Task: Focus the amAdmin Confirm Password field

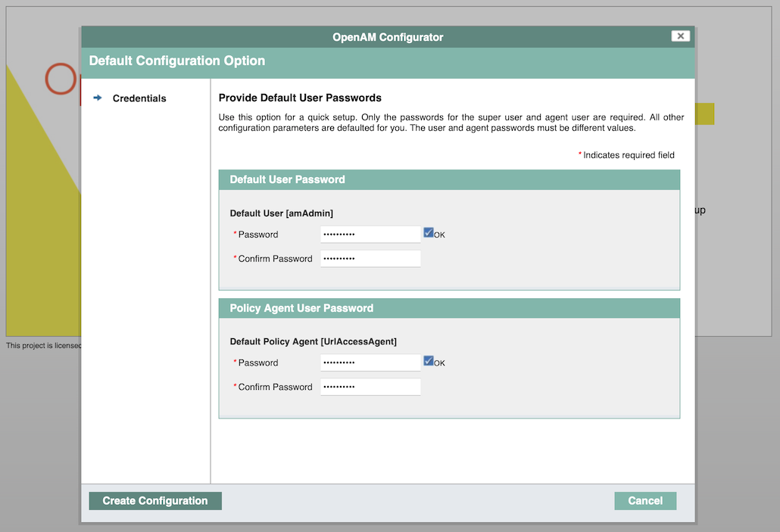Action: 370,259
